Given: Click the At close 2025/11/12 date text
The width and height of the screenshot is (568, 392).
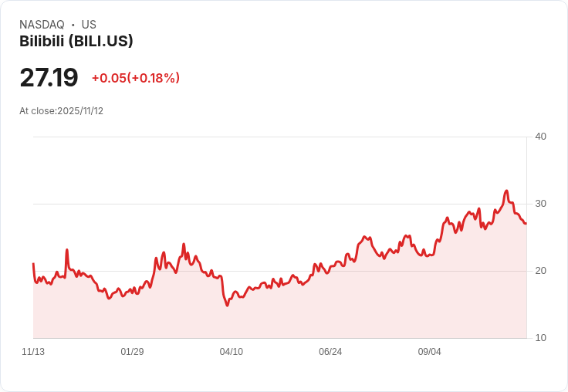Looking at the screenshot, I should pos(61,111).
